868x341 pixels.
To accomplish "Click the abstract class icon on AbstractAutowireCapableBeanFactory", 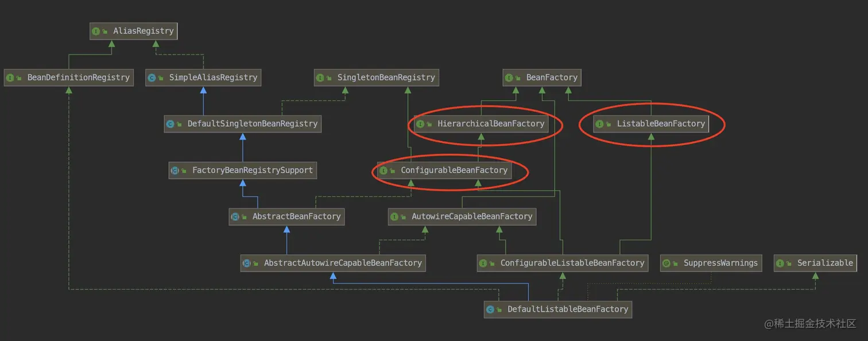I will (x=247, y=263).
